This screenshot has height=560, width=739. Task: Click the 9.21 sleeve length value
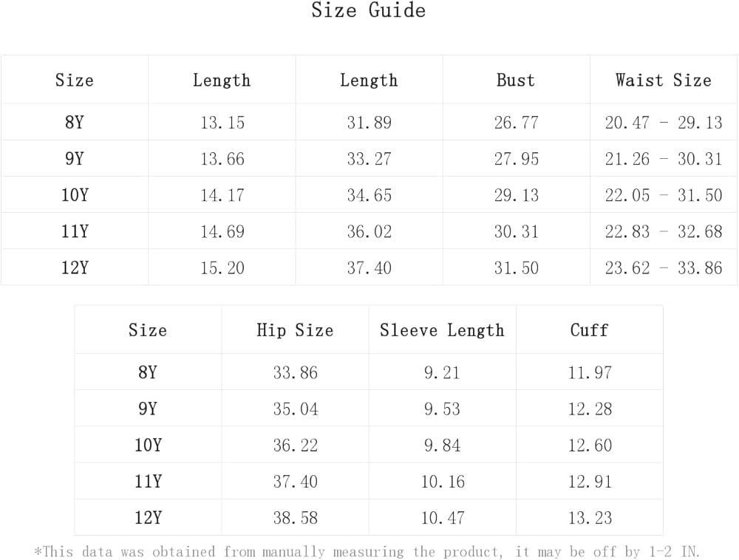[x=442, y=373]
